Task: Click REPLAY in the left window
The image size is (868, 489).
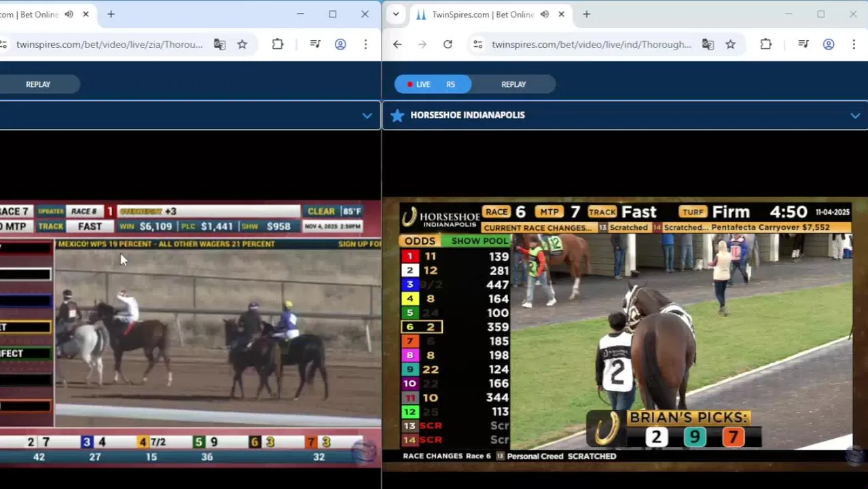Action: 38,84
